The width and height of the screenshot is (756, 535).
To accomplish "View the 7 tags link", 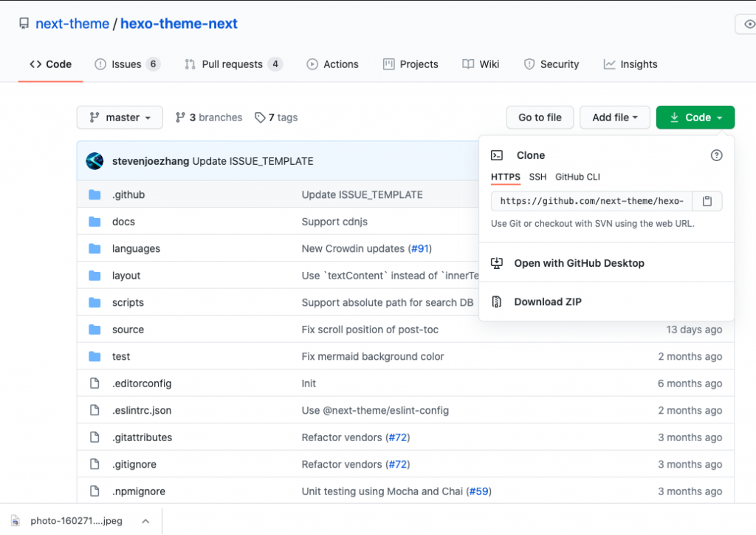I will point(276,117).
